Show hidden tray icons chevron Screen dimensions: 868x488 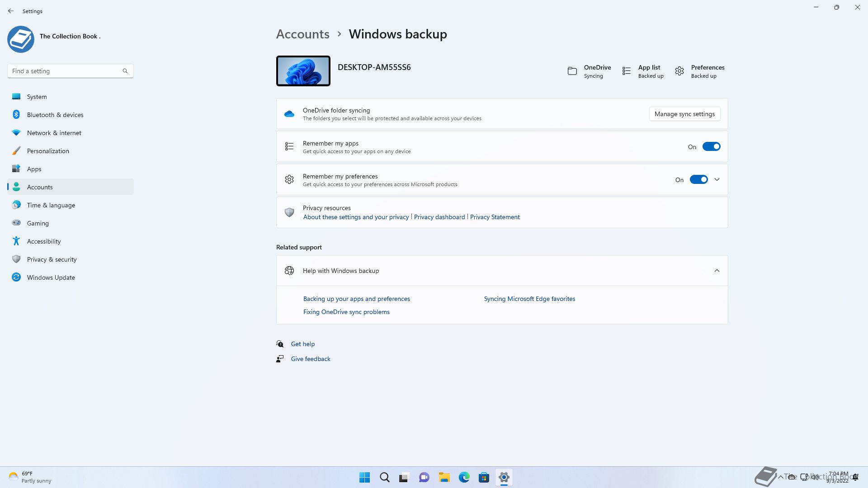point(780,477)
